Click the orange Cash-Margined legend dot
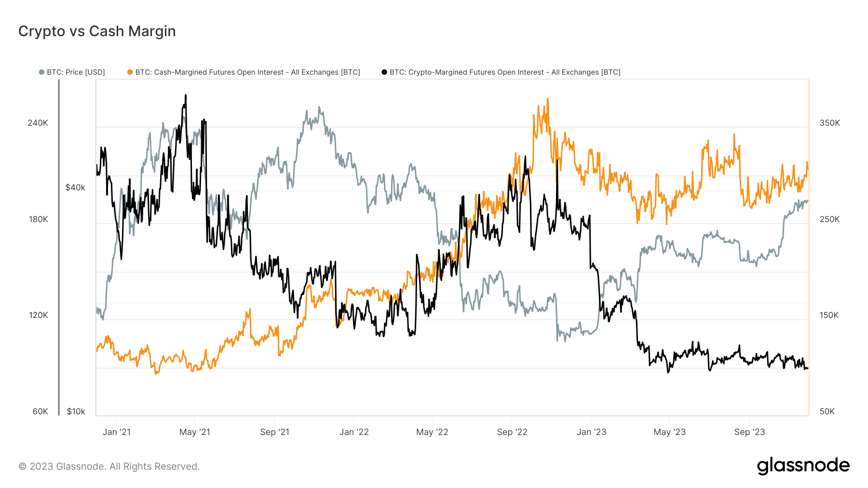This screenshot has height=488, width=868. [x=130, y=72]
